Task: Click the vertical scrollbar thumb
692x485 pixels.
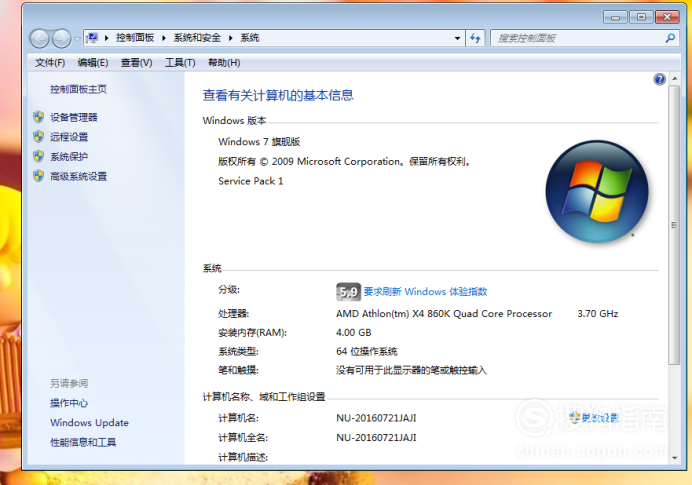Action: [674, 225]
